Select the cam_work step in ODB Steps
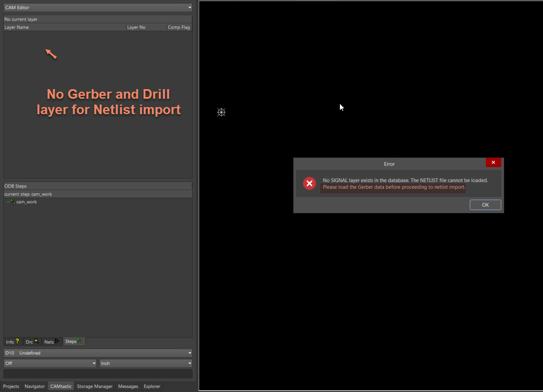The image size is (543, 392). (x=26, y=202)
